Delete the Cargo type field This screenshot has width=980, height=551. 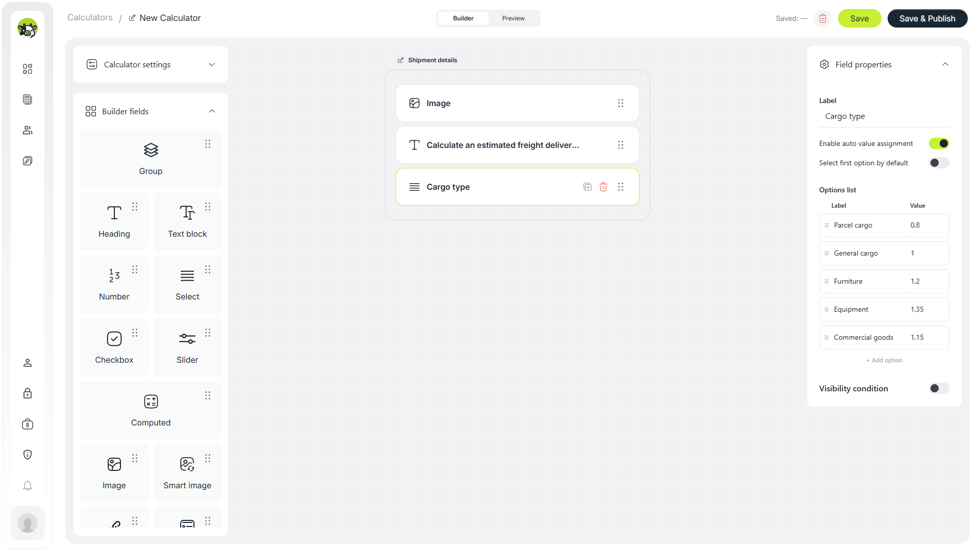[603, 187]
